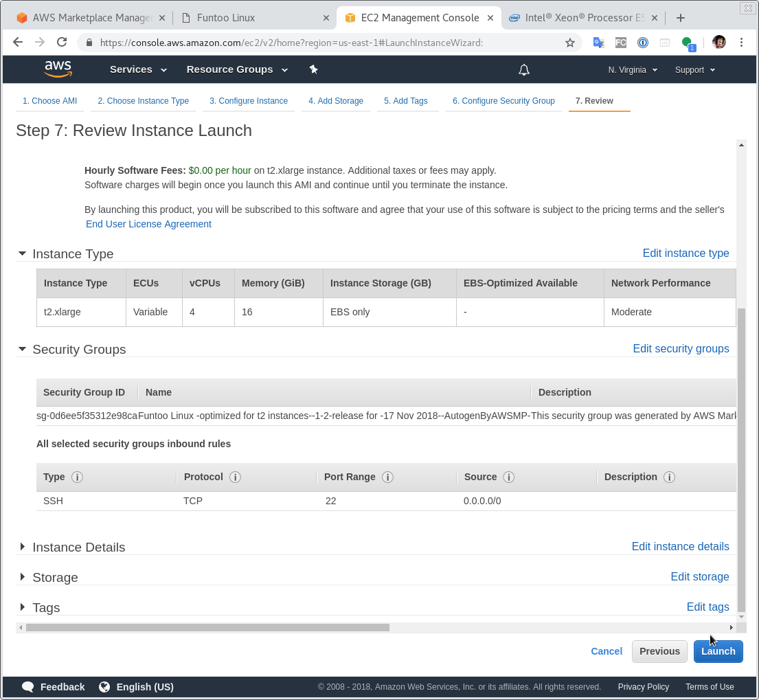759x700 pixels.
Task: Click the globe language icon in footer
Action: (104, 686)
